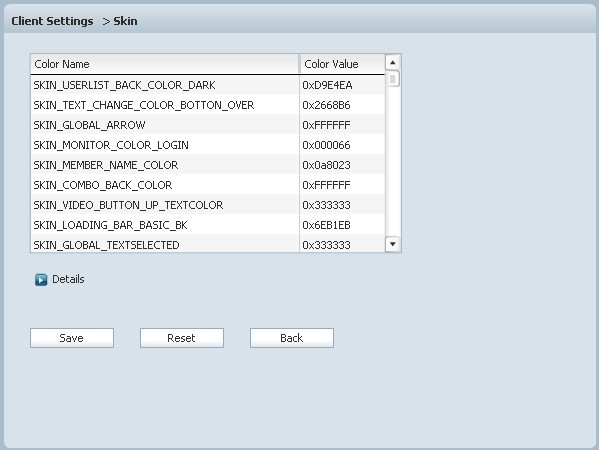Click the Reset button
This screenshot has height=450, width=599.
coord(182,338)
